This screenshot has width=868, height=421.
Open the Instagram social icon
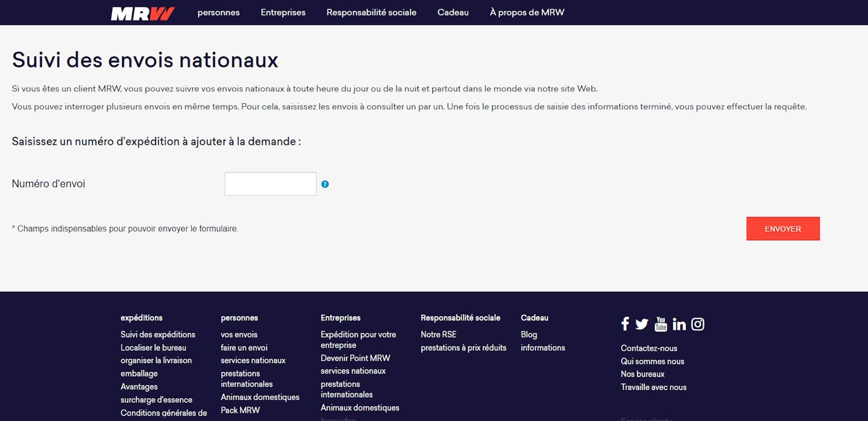coord(698,324)
